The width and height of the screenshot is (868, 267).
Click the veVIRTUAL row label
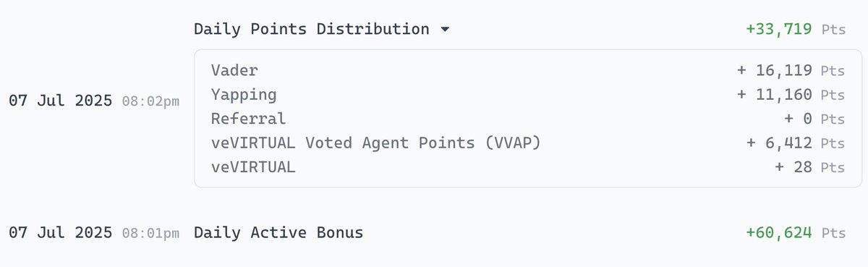coord(253,167)
